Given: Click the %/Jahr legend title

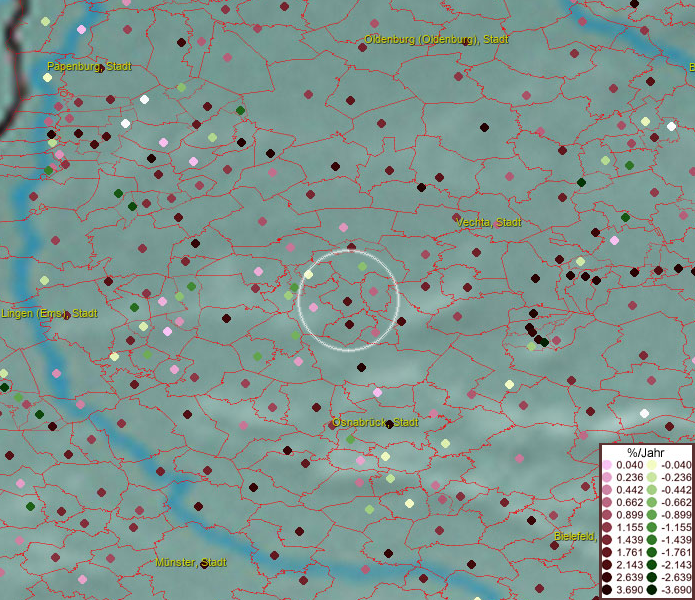Looking at the screenshot, I should 645,452.
